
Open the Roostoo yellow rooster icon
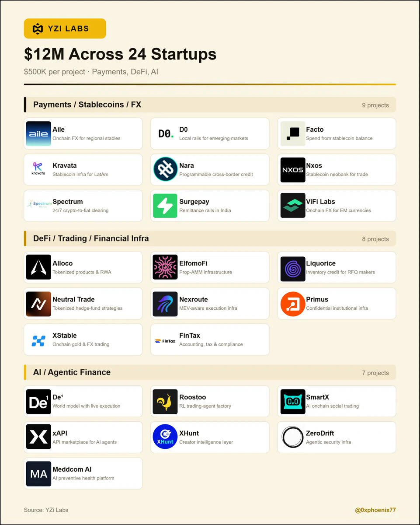coord(165,401)
